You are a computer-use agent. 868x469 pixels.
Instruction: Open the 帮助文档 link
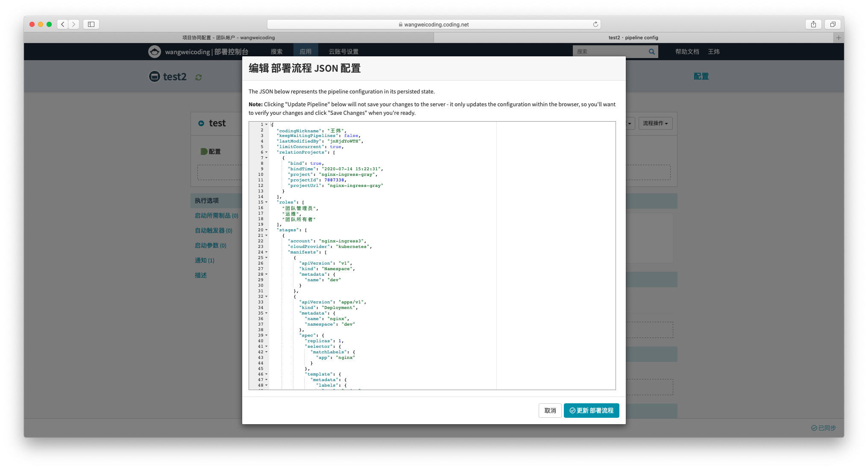click(x=687, y=52)
